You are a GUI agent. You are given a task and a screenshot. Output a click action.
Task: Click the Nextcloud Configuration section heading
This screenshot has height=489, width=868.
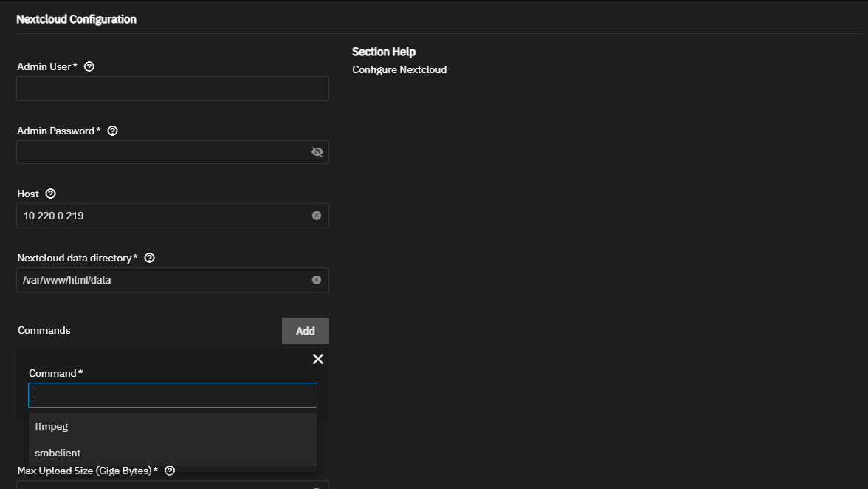tap(77, 19)
